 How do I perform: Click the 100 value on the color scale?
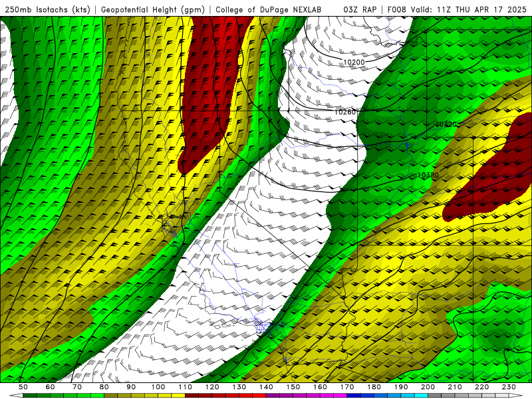(158, 387)
